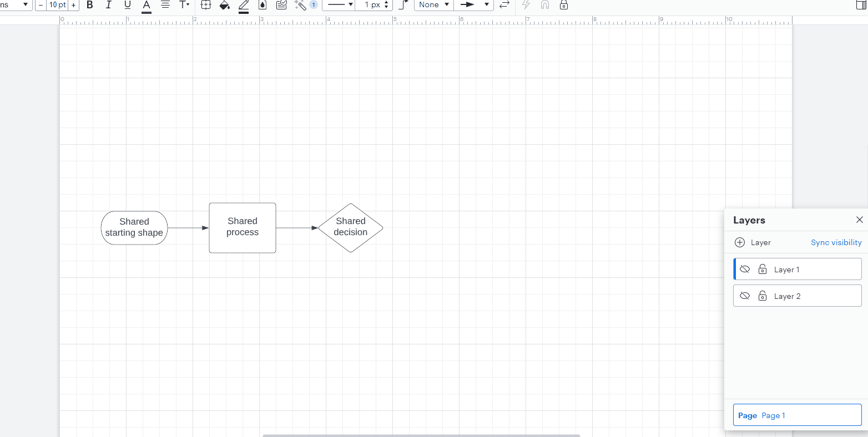Viewport: 868px width, 437px height.
Task: Open the font family dropdown
Action: click(x=16, y=4)
